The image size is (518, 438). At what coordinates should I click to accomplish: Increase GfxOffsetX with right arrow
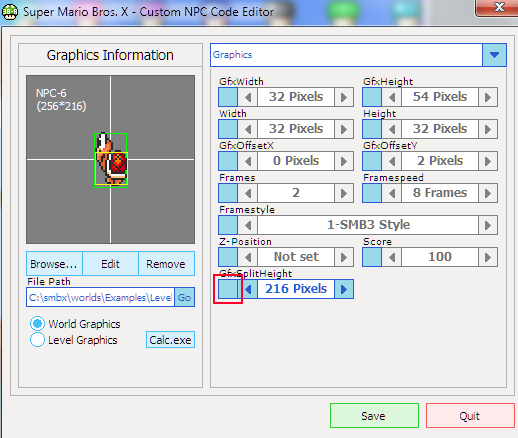pyautogui.click(x=344, y=161)
